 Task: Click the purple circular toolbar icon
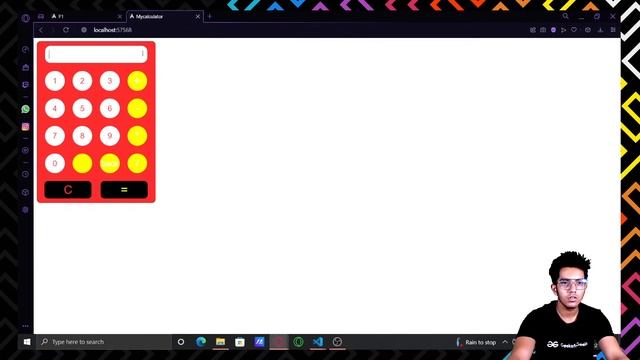(x=553, y=30)
